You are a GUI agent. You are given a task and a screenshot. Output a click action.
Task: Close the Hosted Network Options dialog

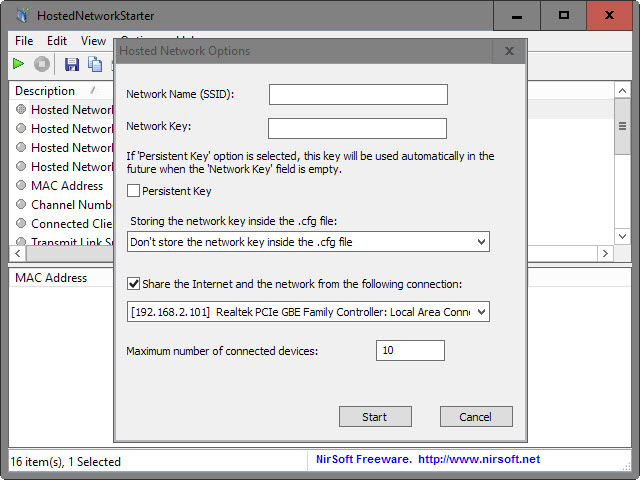pyautogui.click(x=509, y=51)
